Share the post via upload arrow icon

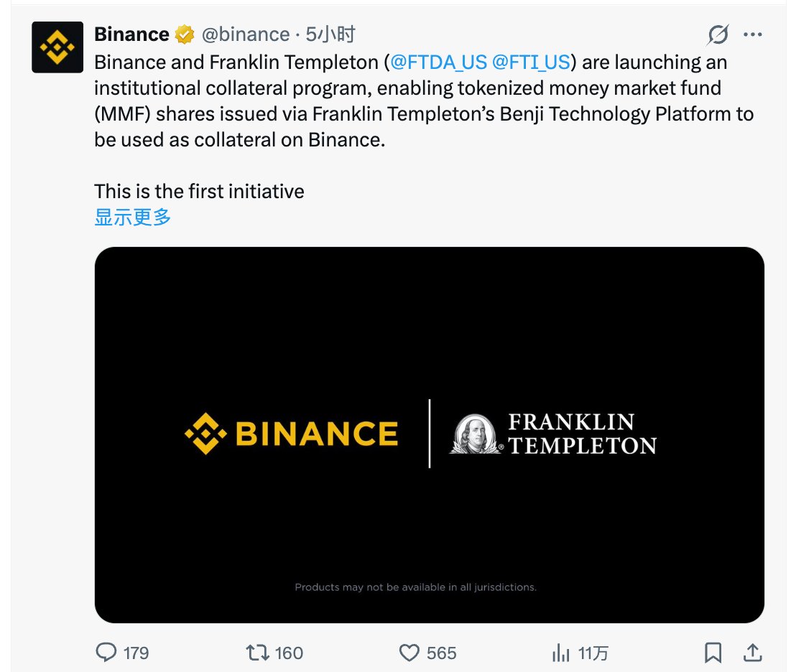tap(752, 653)
